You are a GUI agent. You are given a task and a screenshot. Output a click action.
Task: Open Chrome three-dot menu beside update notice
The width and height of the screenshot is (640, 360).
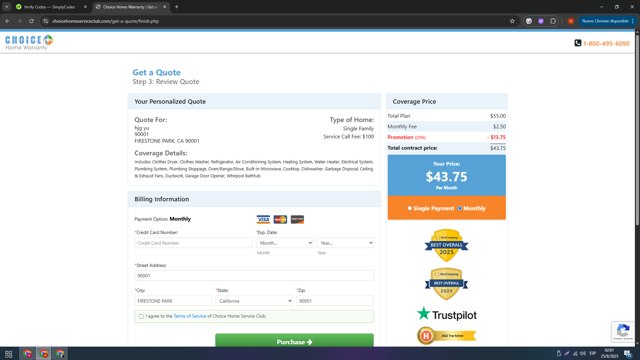pyautogui.click(x=633, y=21)
